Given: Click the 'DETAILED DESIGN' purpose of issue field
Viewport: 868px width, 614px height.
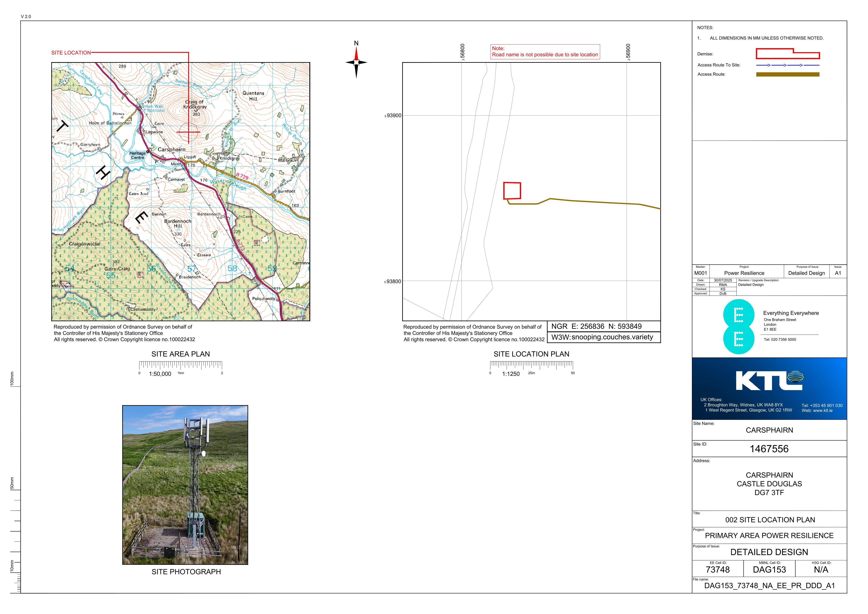Looking at the screenshot, I should [769, 552].
